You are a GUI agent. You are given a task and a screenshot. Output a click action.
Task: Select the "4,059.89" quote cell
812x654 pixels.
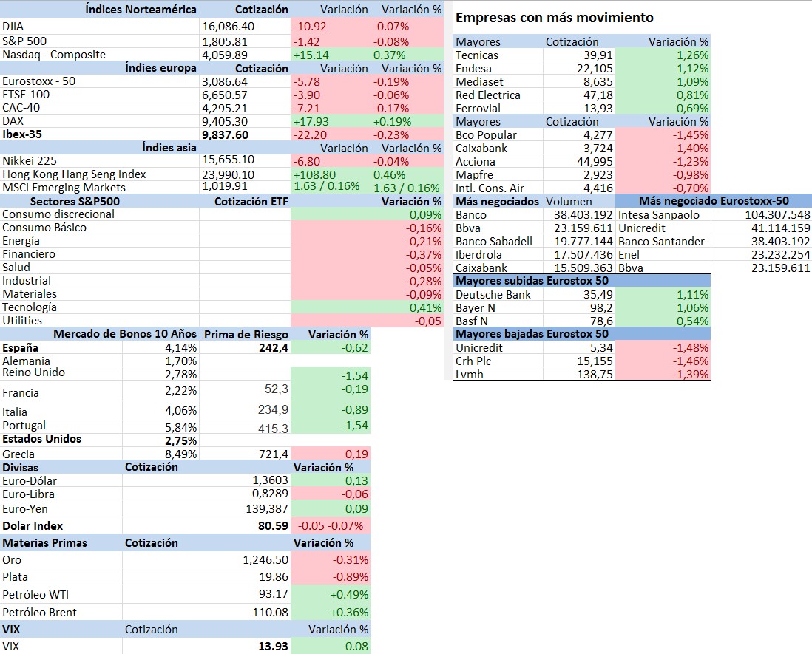(225, 55)
